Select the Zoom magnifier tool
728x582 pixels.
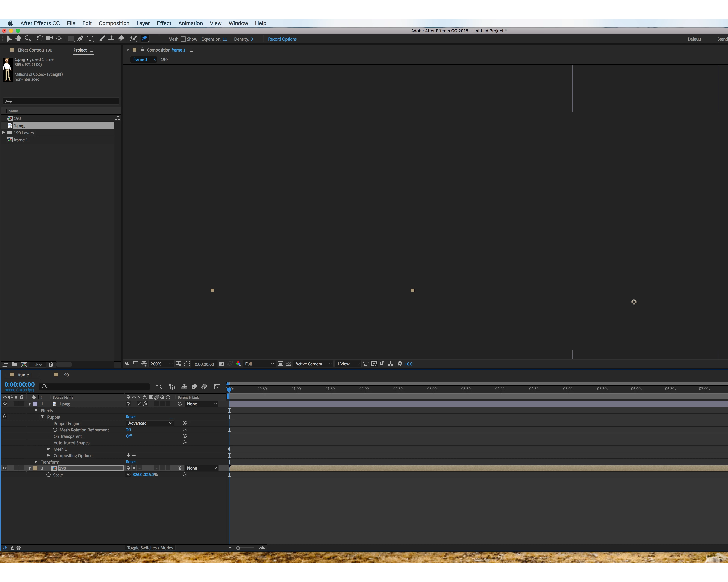[28, 39]
